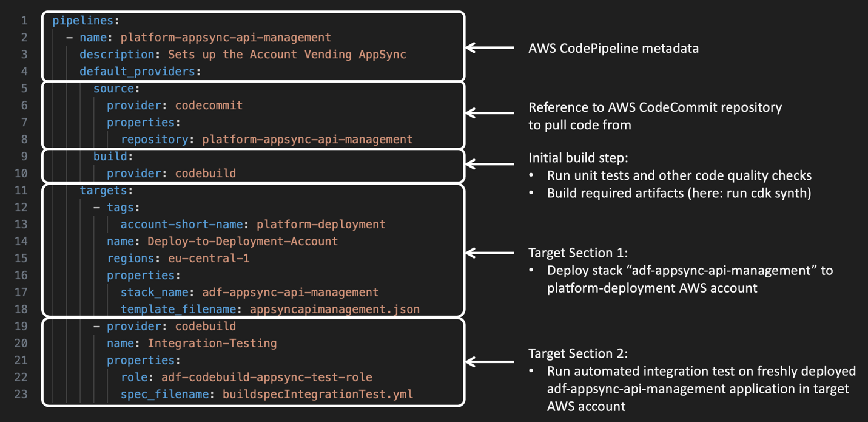Select 'codebuild' provider value on line 19
The height and width of the screenshot is (422, 868).
click(x=206, y=327)
